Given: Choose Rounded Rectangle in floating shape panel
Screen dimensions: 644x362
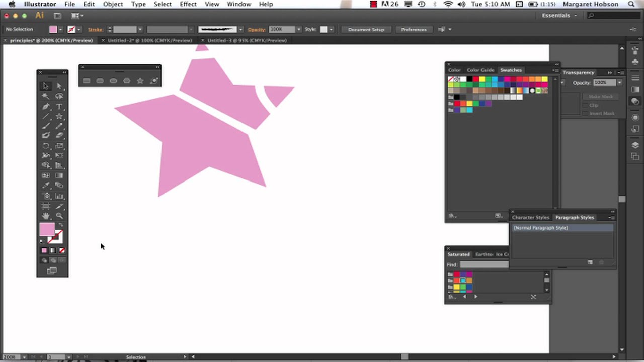Looking at the screenshot, I should click(100, 81).
